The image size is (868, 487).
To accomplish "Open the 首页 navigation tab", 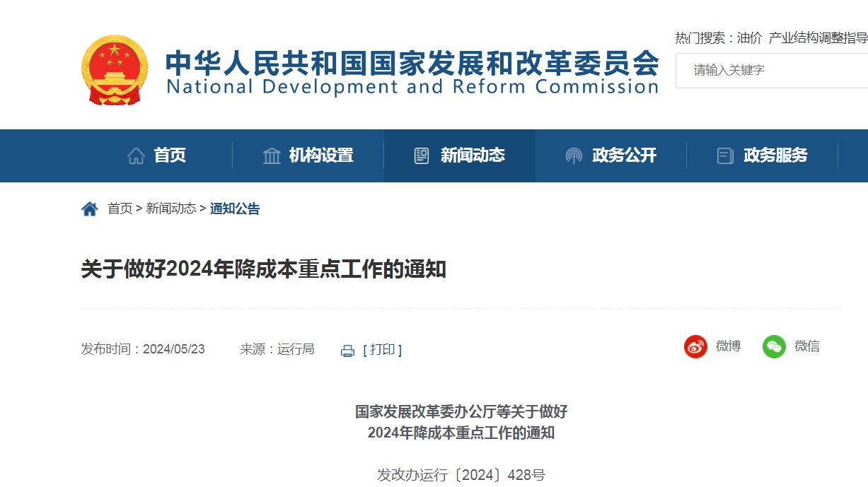I will tap(157, 156).
